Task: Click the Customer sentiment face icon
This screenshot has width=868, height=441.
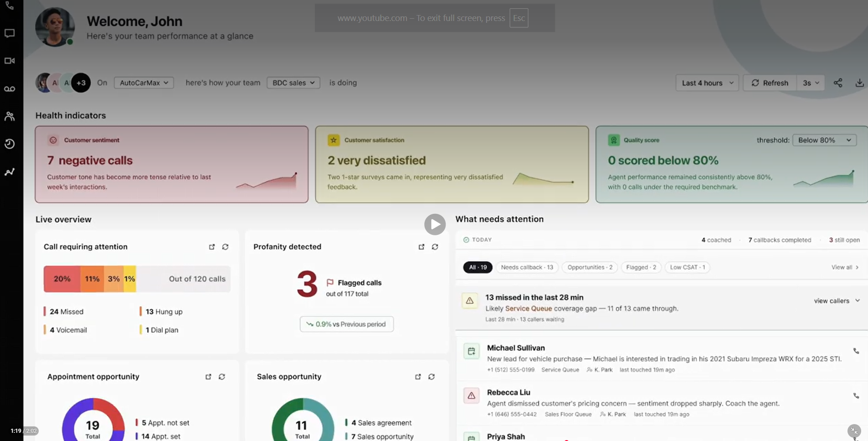Action: pyautogui.click(x=53, y=140)
